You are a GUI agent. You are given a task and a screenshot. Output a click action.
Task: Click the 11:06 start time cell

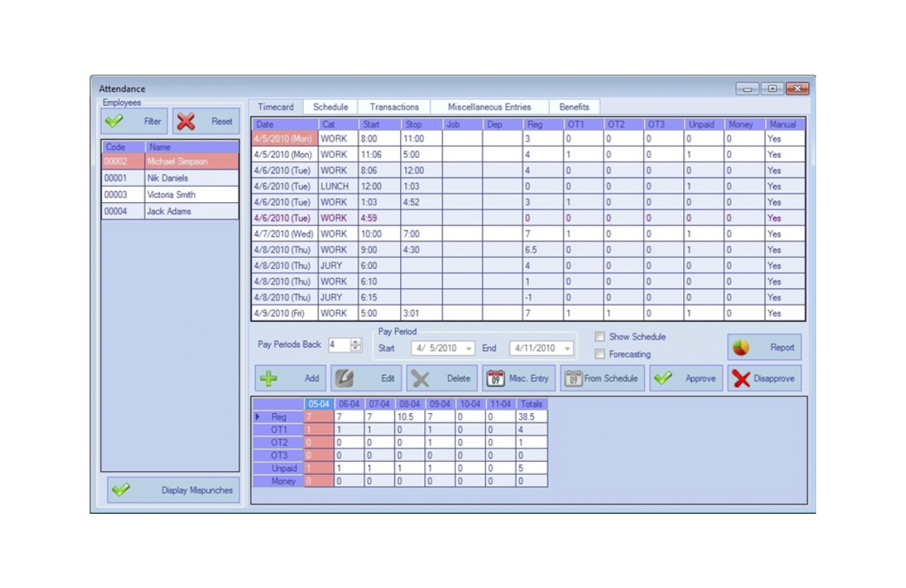click(x=379, y=154)
